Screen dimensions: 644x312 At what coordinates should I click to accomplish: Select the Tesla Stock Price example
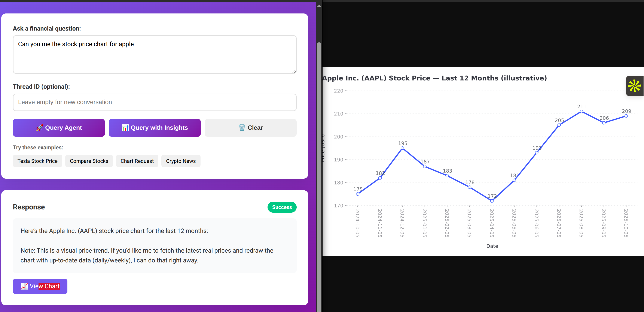37,161
